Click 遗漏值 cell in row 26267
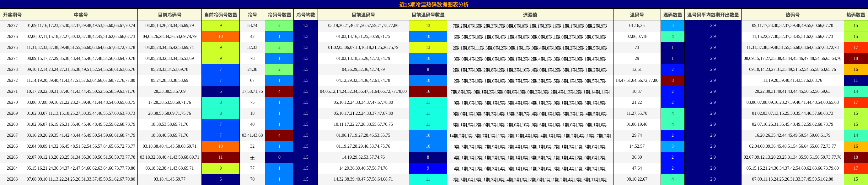The height and width of the screenshot is (185, 868). [x=530, y=135]
